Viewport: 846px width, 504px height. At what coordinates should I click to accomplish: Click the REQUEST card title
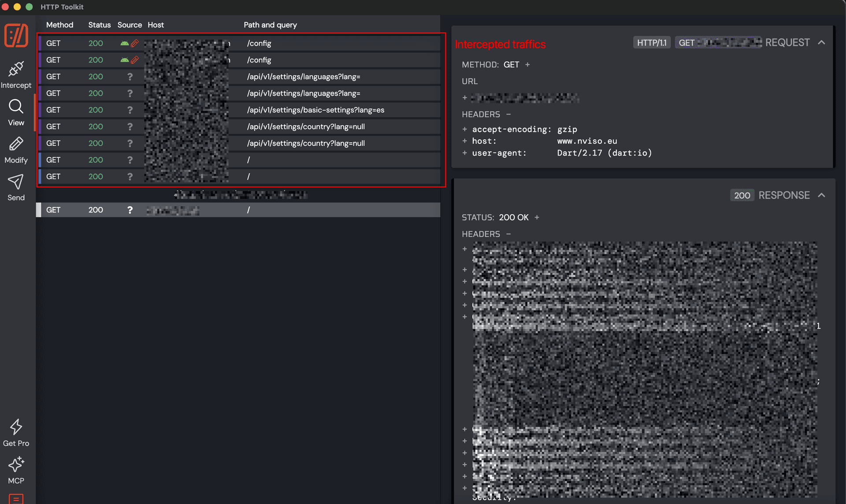pyautogui.click(x=787, y=42)
